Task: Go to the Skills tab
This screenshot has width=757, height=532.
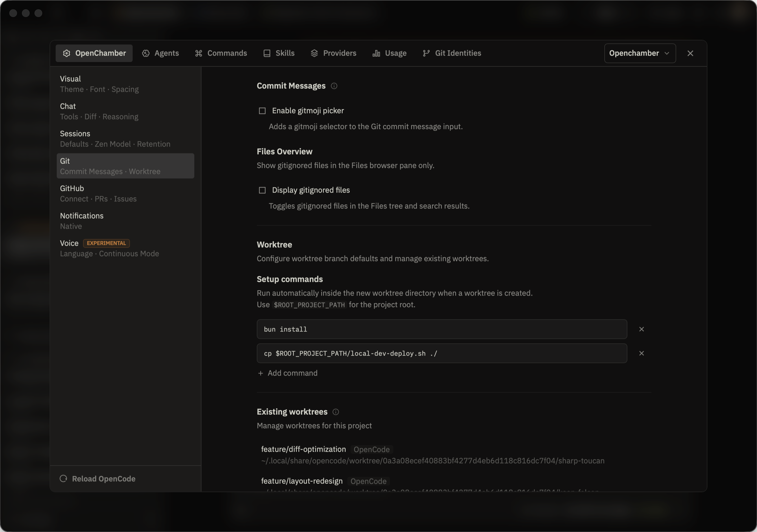Action: [279, 53]
